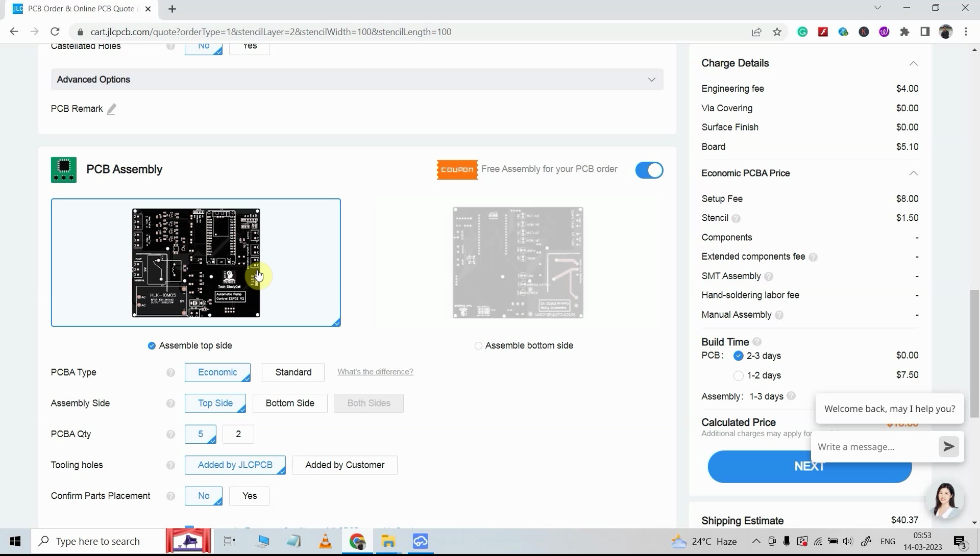The image size is (980, 556).
Task: Select Assemble bottom side radio button
Action: [x=478, y=346]
